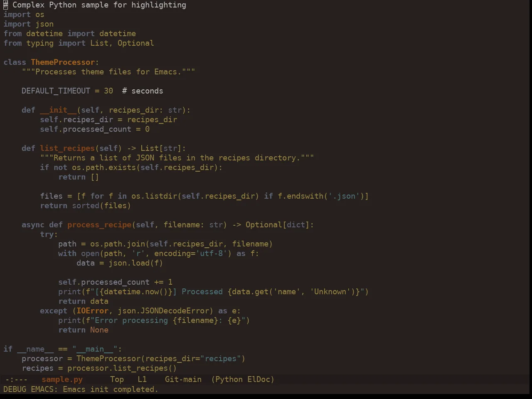Click the list_recipes function name
The width and height of the screenshot is (532, 399).
[67, 148]
